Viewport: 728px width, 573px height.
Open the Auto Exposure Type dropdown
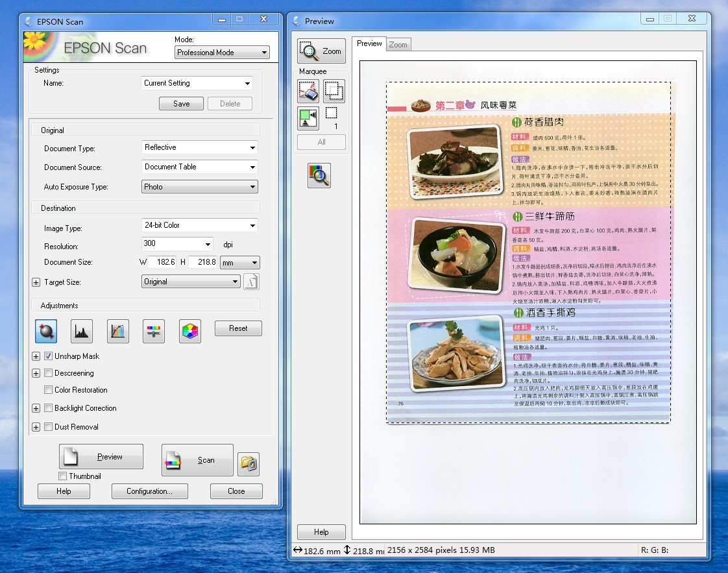[x=200, y=187]
